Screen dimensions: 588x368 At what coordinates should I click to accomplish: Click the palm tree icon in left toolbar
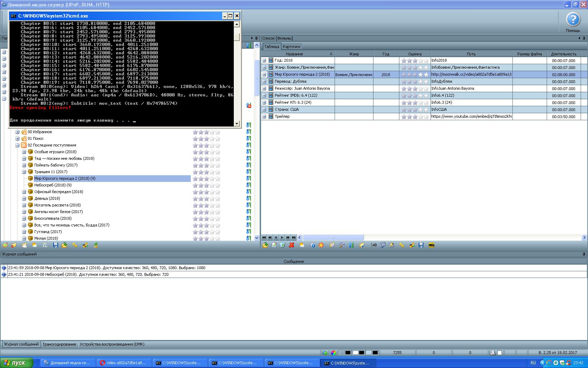point(96,245)
